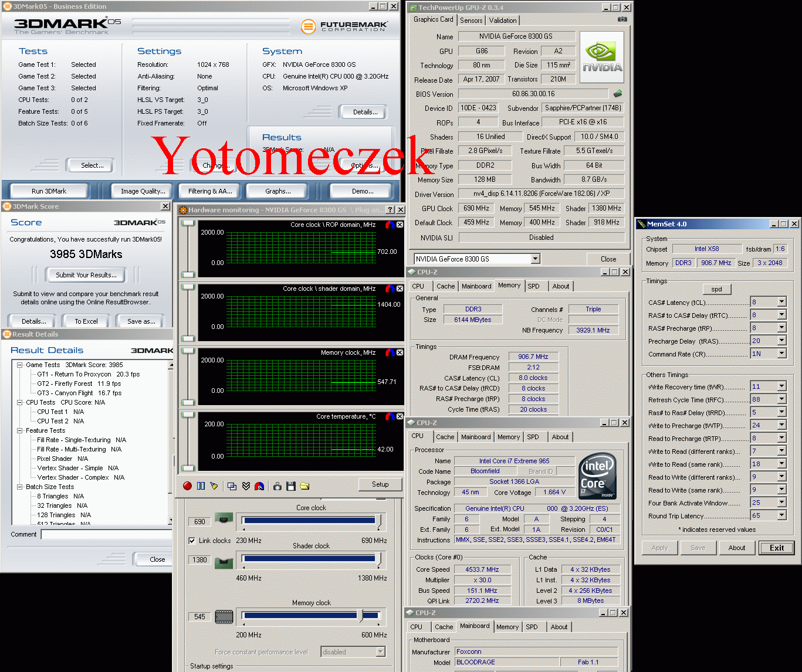Viewport: 802px width, 672px height.
Task: Open Image Quality settings in 3DMark05
Action: pos(143,191)
